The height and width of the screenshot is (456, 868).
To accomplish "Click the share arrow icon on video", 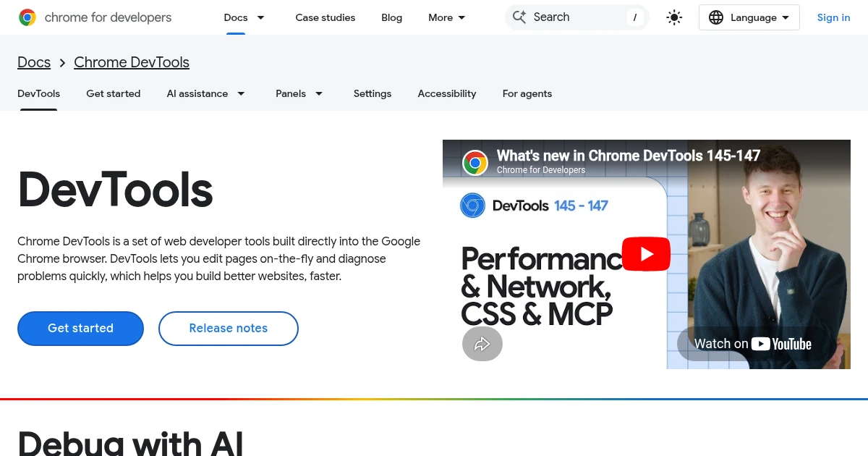I will 482,345.
